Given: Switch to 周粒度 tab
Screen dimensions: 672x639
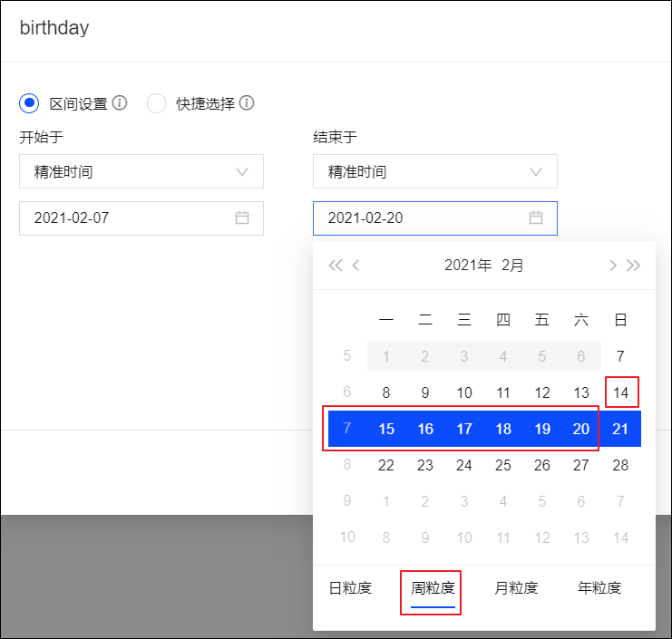Looking at the screenshot, I should (x=433, y=588).
